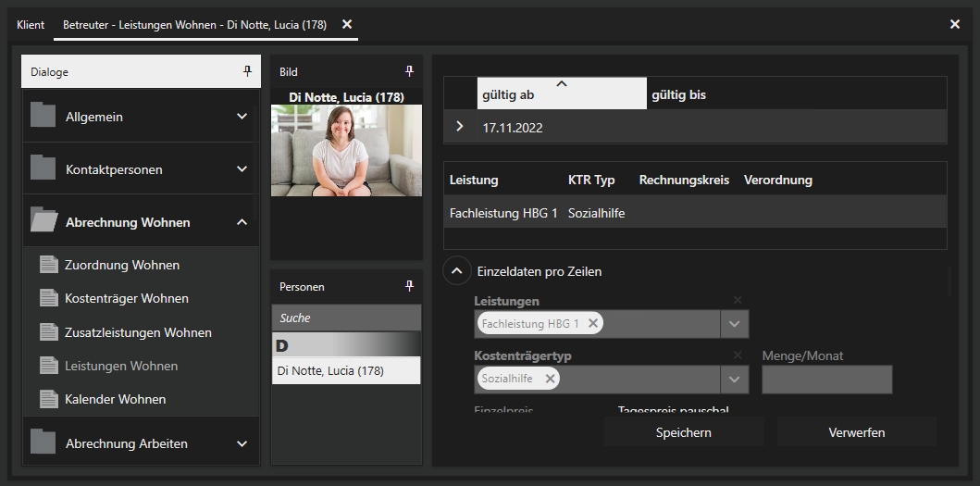Open Kalender Wohnen entry

(115, 399)
